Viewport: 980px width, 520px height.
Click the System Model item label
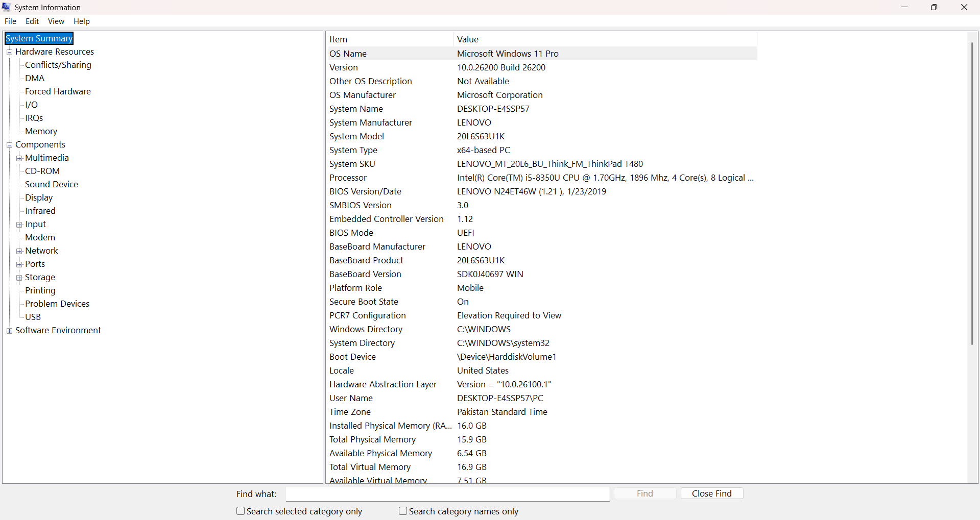[356, 136]
